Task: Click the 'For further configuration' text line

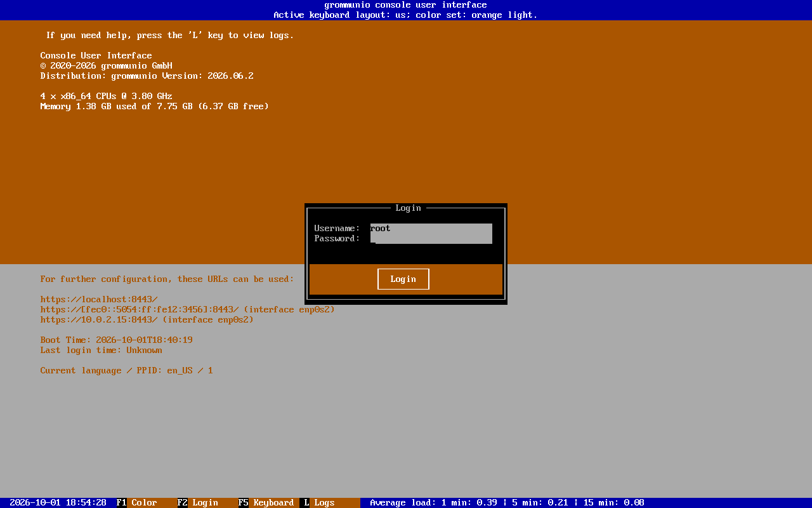Action: click(167, 279)
